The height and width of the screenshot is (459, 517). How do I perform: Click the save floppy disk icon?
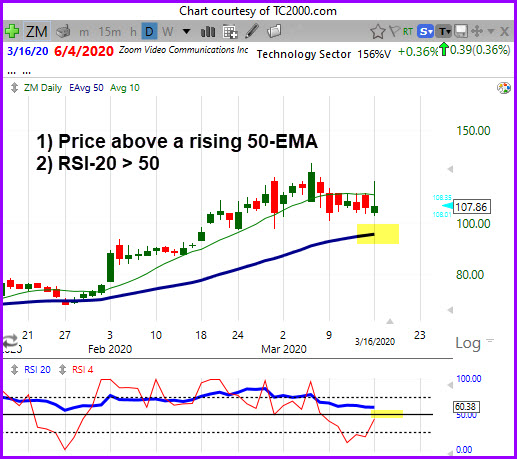[461, 32]
